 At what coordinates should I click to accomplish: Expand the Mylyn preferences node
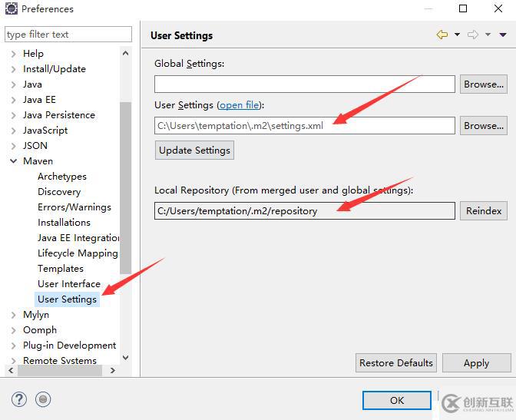pyautogui.click(x=13, y=315)
